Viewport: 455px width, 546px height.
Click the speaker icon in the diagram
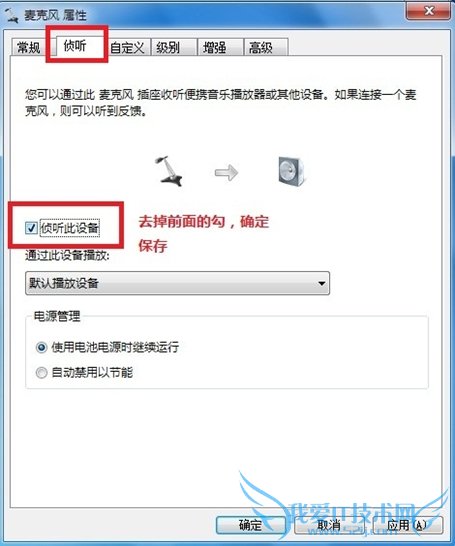click(291, 172)
